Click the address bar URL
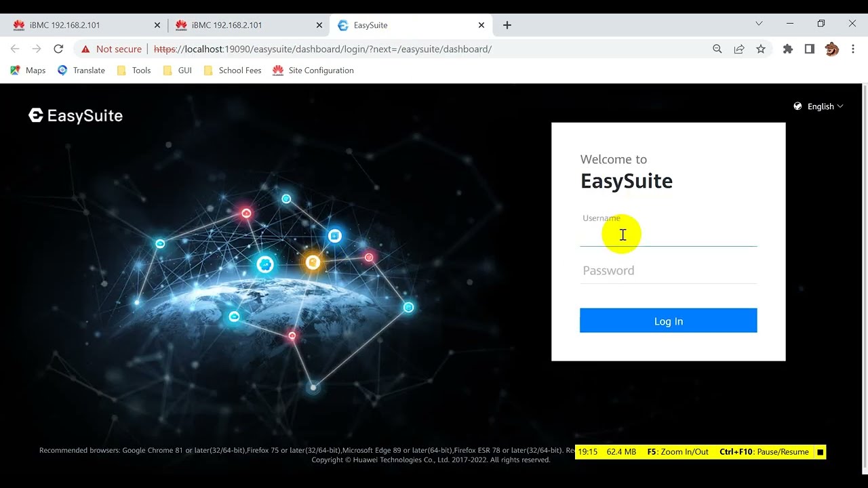 pos(323,49)
